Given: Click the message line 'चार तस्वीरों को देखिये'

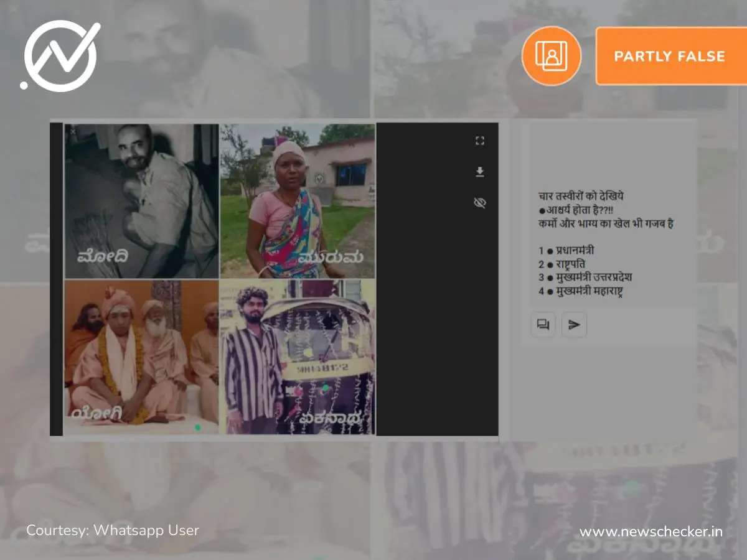Looking at the screenshot, I should click(x=581, y=197).
